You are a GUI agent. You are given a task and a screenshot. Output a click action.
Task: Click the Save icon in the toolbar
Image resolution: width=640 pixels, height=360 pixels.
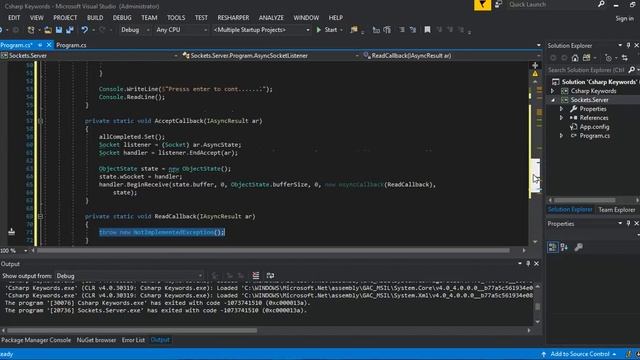coord(59,30)
